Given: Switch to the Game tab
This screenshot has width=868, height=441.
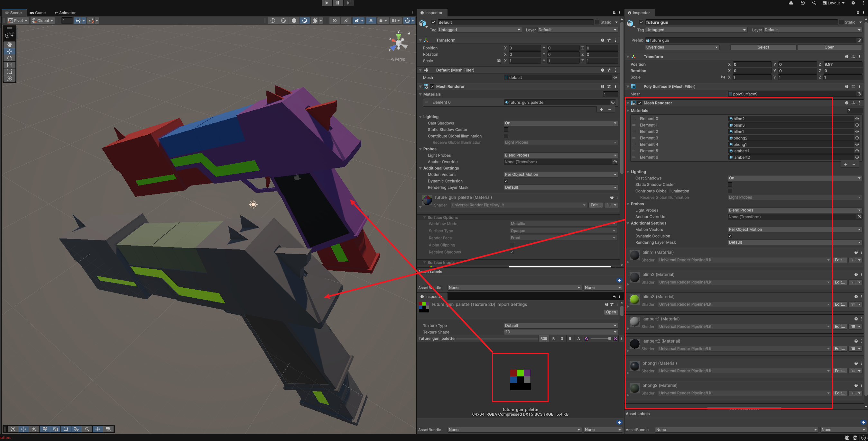Looking at the screenshot, I should tap(38, 13).
